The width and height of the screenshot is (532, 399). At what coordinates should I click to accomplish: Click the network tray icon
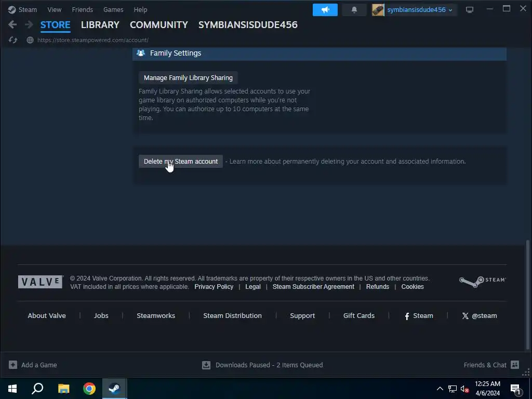point(453,389)
